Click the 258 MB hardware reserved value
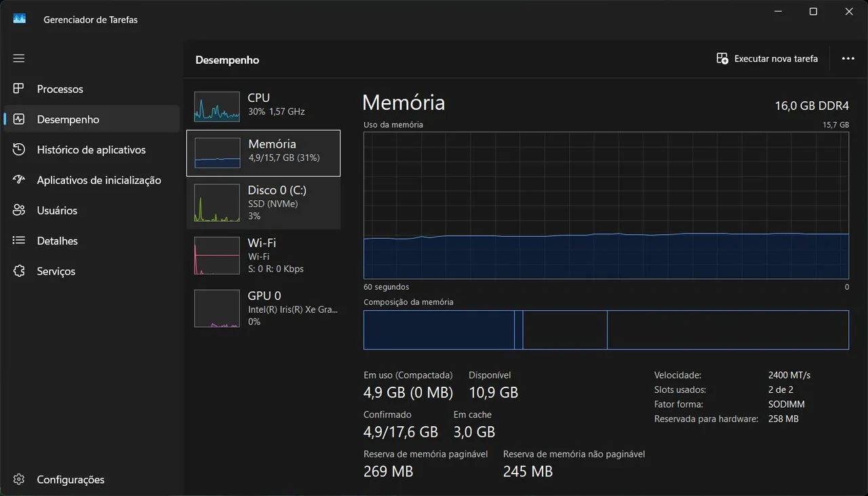The width and height of the screenshot is (868, 496). click(x=783, y=419)
